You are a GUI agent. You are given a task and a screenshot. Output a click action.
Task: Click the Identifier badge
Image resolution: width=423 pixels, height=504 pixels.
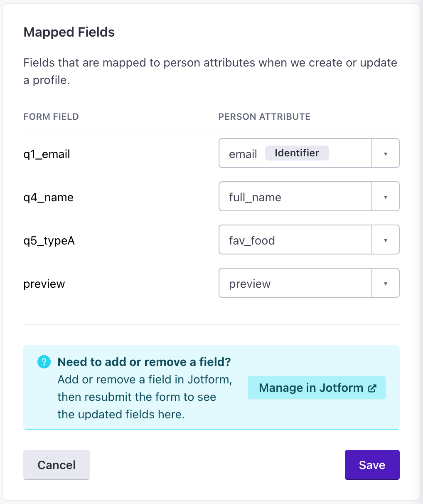pos(297,153)
